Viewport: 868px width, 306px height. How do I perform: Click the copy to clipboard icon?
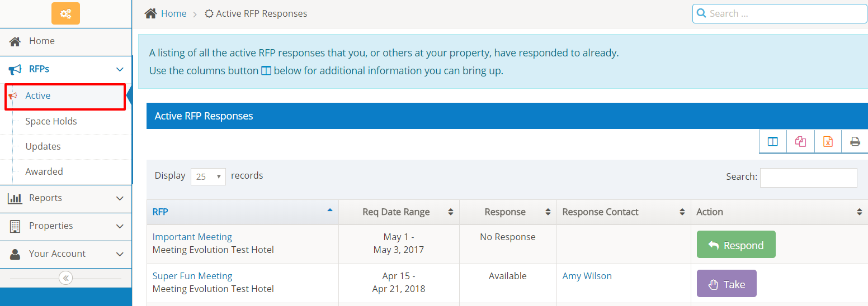(800, 142)
